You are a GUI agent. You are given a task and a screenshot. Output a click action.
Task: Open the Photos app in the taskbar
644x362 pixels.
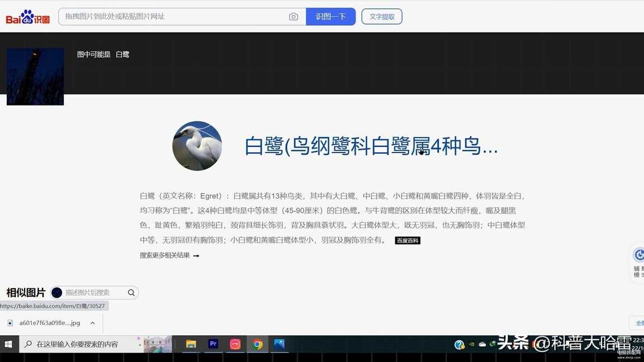280,344
